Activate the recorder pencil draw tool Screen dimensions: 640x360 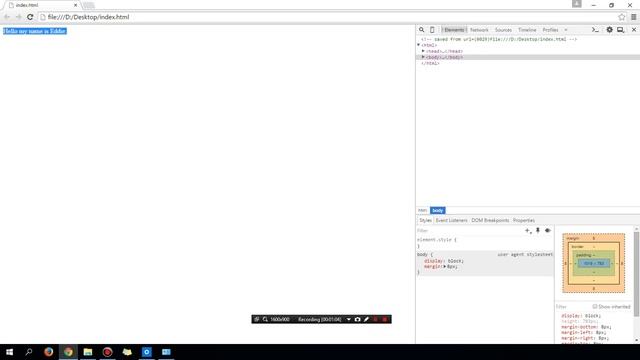pos(366,319)
